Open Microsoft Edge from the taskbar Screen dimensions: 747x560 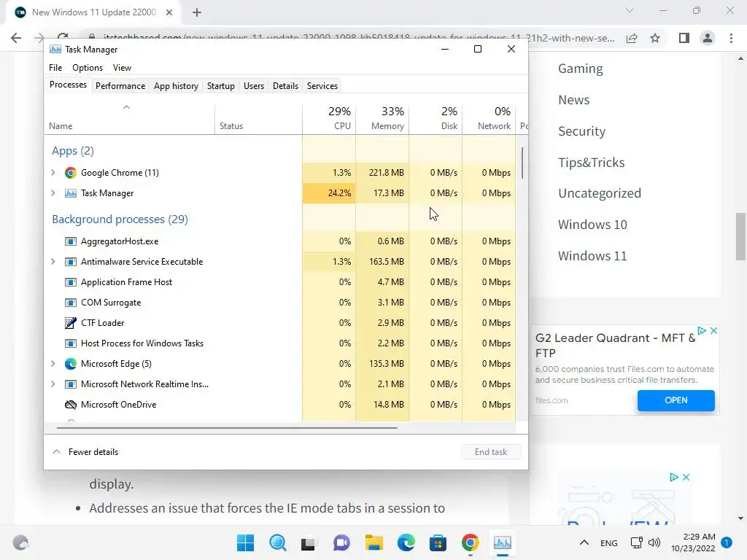[x=406, y=542]
